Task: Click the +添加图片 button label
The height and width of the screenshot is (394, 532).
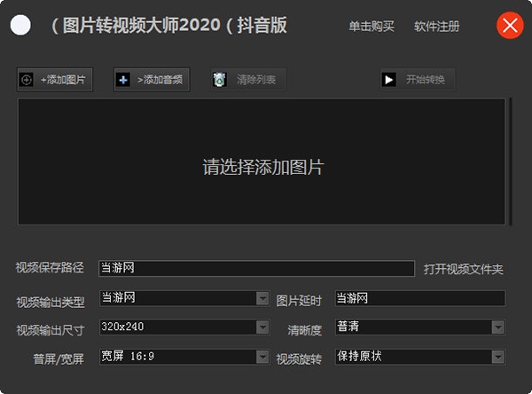Action: [x=63, y=80]
